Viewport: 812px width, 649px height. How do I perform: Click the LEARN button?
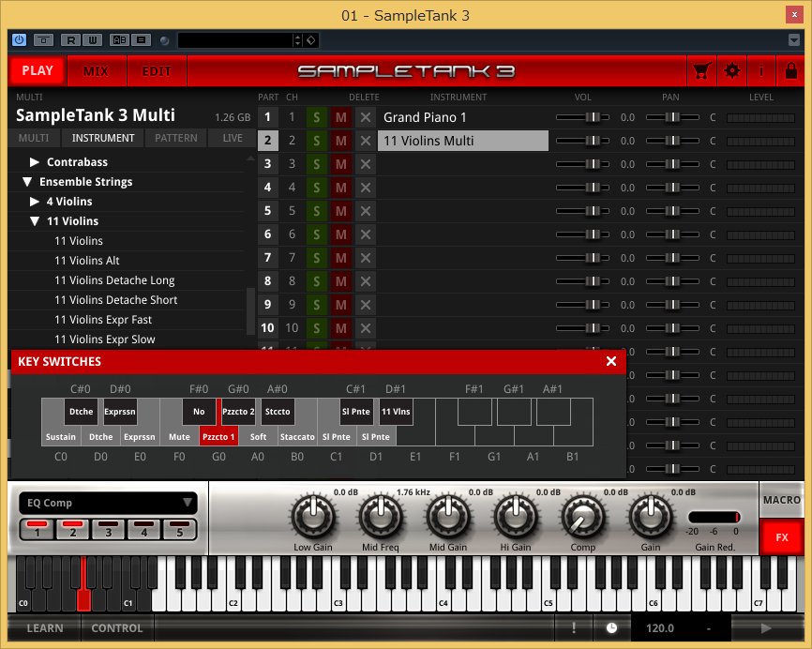coord(44,627)
